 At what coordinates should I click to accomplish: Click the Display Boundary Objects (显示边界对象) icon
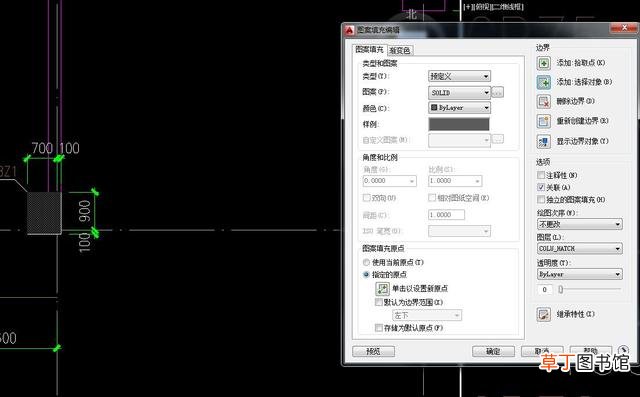pos(543,142)
